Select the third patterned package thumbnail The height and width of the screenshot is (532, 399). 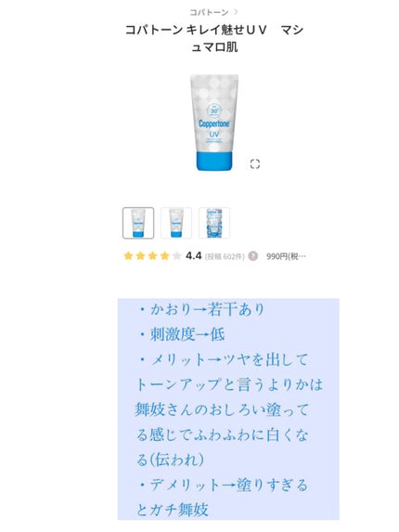(x=214, y=223)
